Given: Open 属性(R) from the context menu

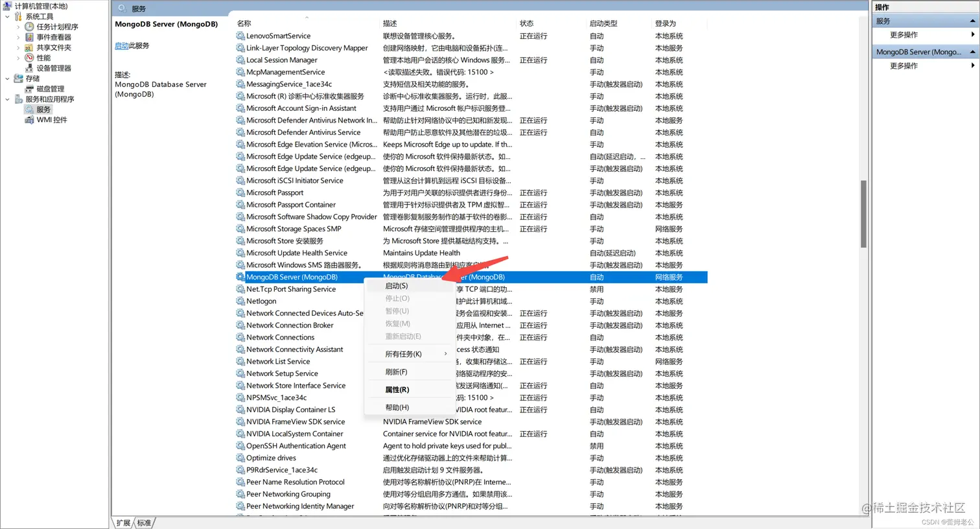Looking at the screenshot, I should pyautogui.click(x=409, y=390).
